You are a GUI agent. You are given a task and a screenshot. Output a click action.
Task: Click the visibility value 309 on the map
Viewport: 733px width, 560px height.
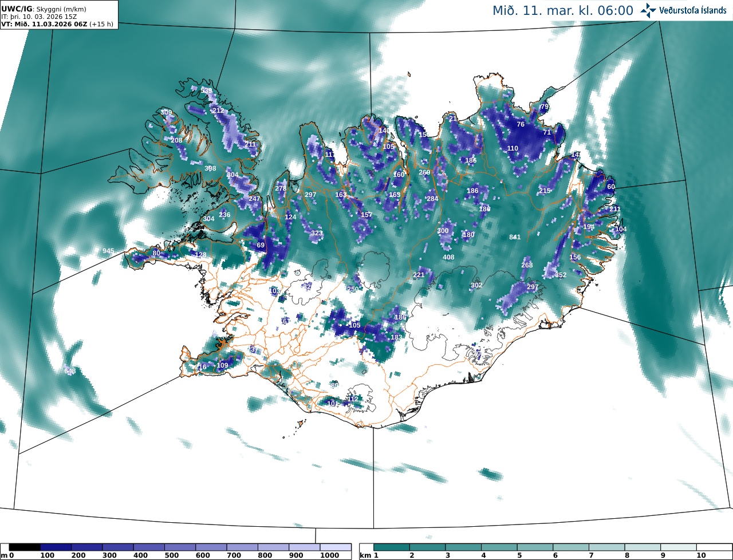[166, 112]
